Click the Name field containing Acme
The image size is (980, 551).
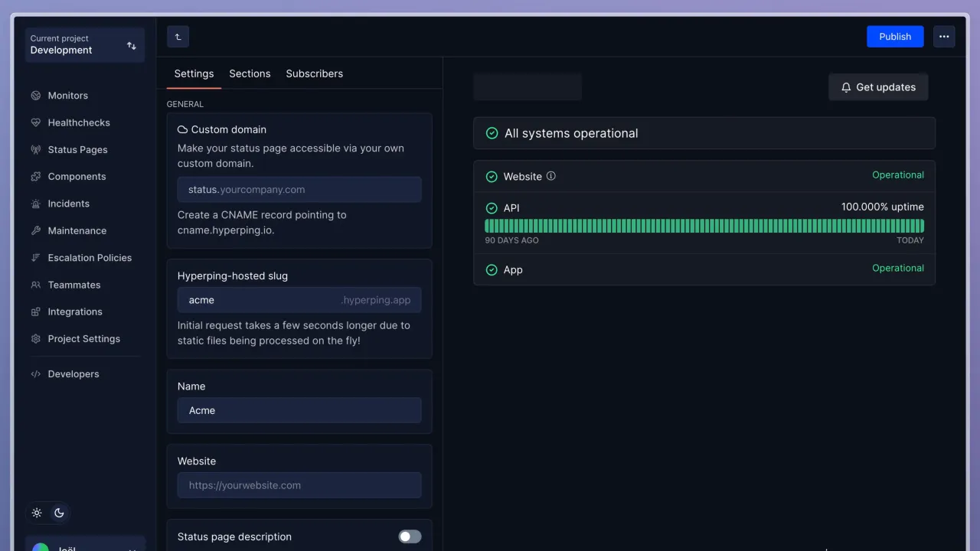pos(299,410)
